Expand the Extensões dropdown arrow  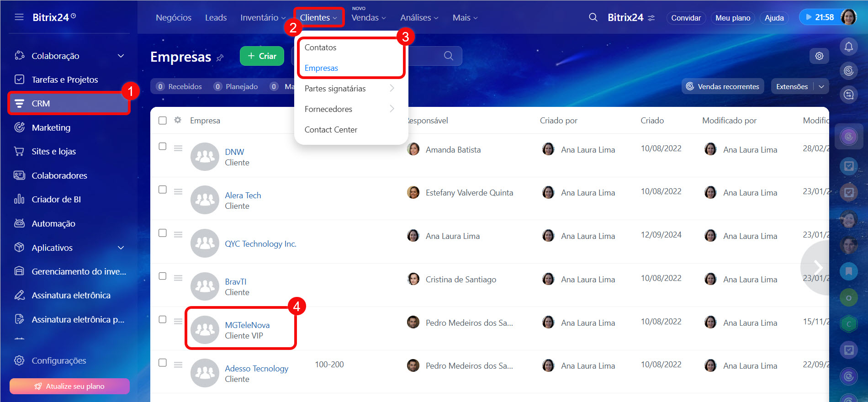coord(821,86)
